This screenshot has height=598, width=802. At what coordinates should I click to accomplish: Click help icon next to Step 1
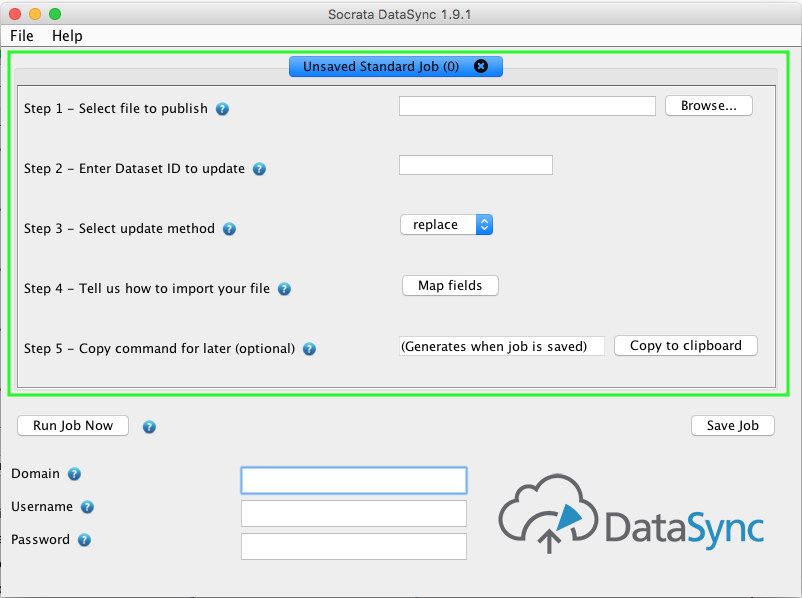click(x=222, y=109)
